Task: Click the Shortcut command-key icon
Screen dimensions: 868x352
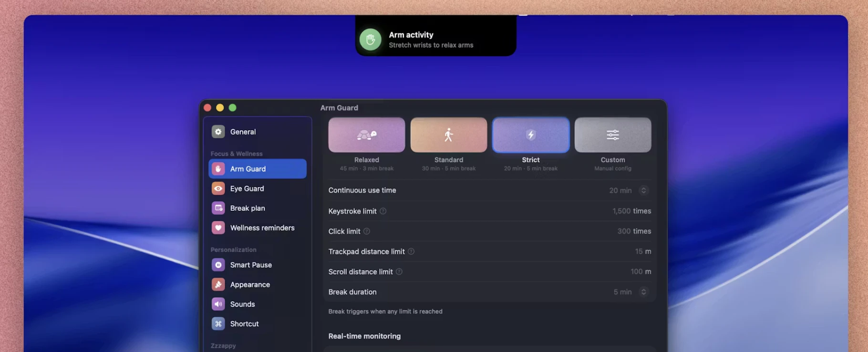Action: tap(218, 323)
